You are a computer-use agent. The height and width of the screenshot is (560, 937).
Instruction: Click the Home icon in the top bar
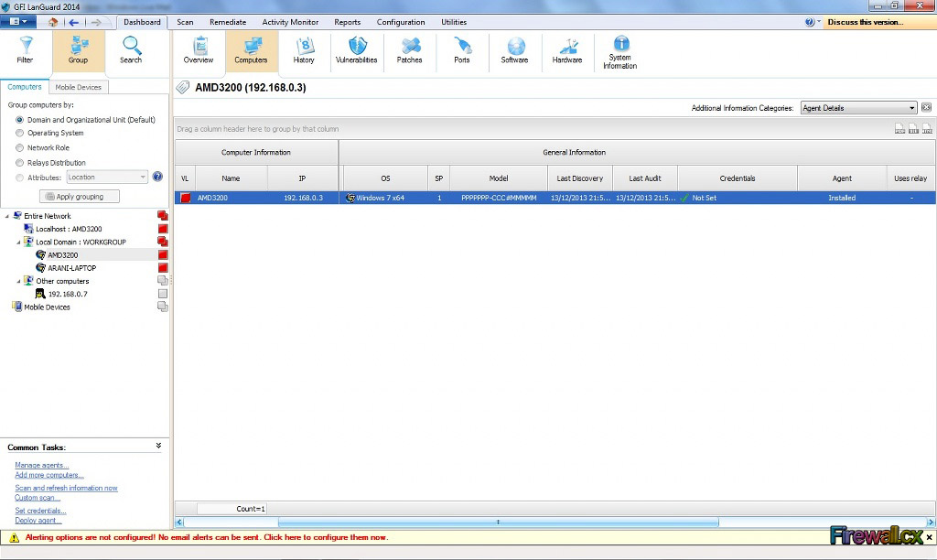pos(53,22)
